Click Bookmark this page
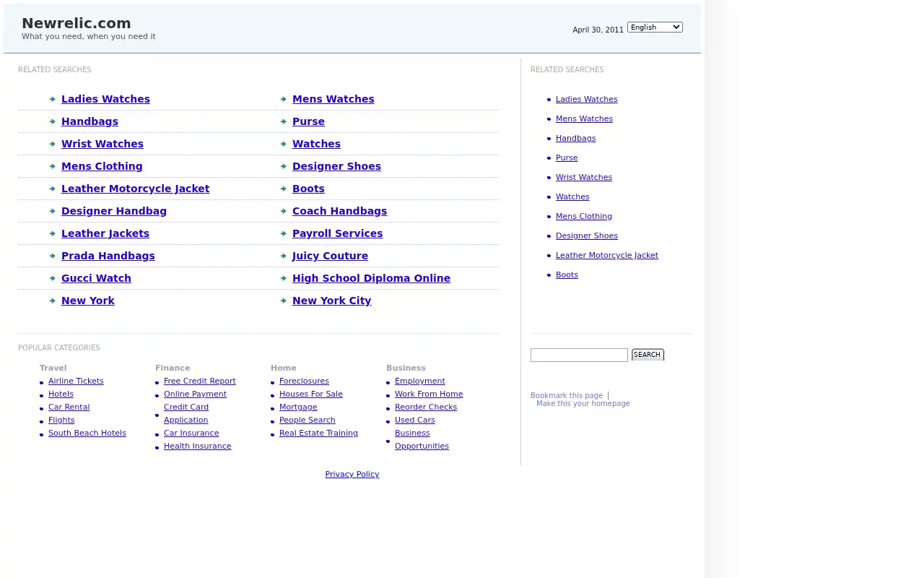 click(x=567, y=396)
